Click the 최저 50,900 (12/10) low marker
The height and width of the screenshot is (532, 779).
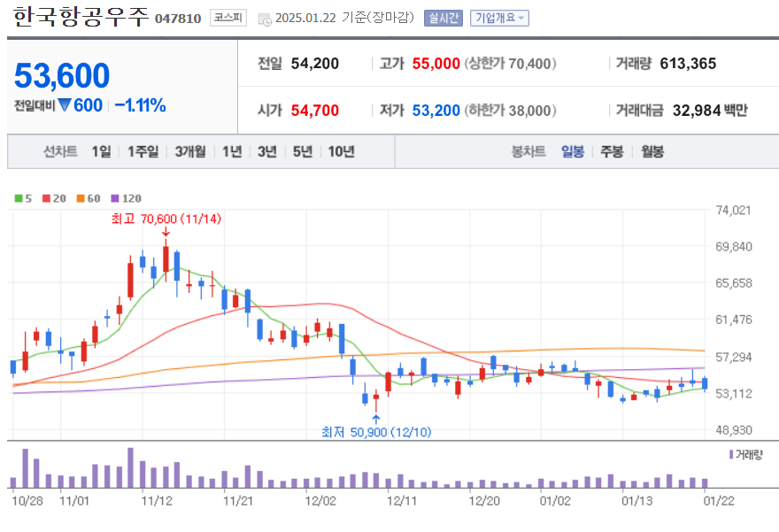click(376, 432)
